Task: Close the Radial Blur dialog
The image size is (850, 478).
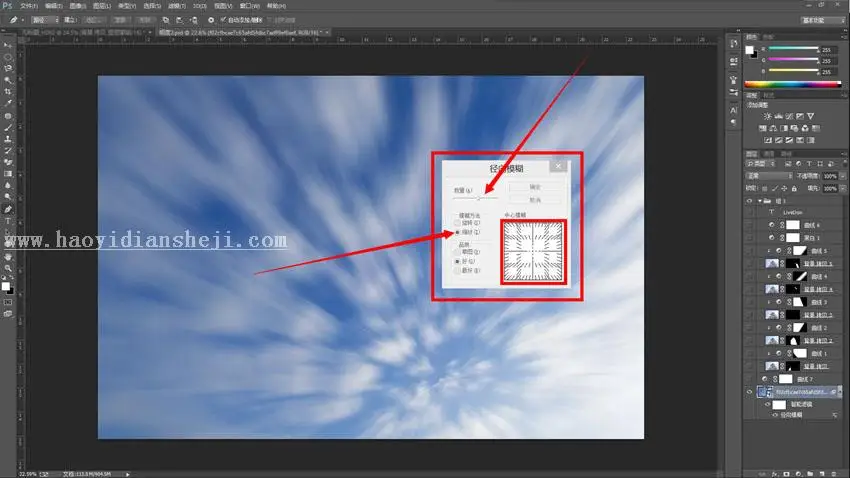Action: (x=558, y=166)
